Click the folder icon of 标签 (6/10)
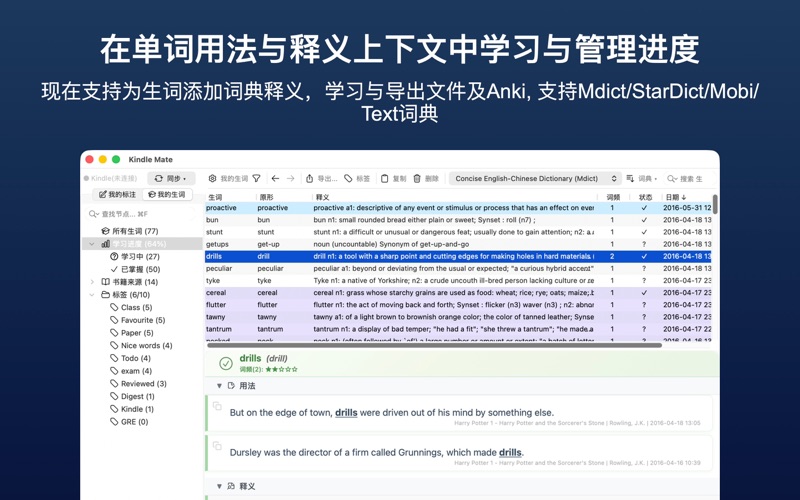The width and height of the screenshot is (800, 500). point(105,295)
